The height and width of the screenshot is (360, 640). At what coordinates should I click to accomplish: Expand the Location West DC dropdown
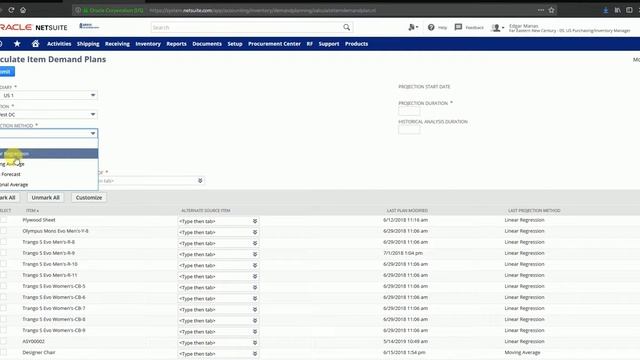pos(93,114)
